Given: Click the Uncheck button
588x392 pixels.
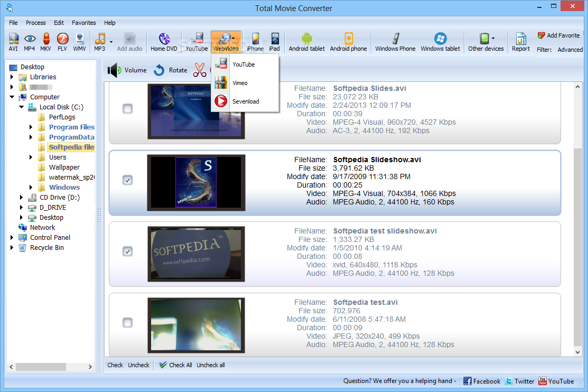Looking at the screenshot, I should (138, 365).
